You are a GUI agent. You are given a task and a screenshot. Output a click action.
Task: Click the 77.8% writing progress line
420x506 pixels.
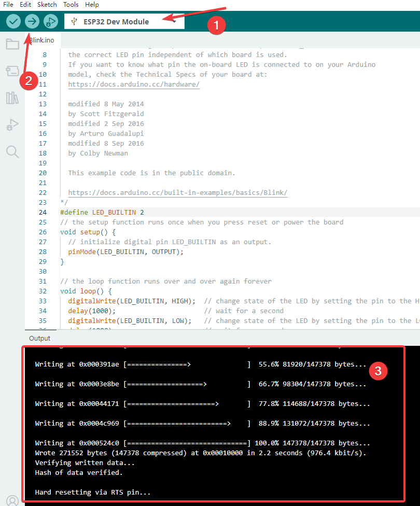[x=202, y=404]
